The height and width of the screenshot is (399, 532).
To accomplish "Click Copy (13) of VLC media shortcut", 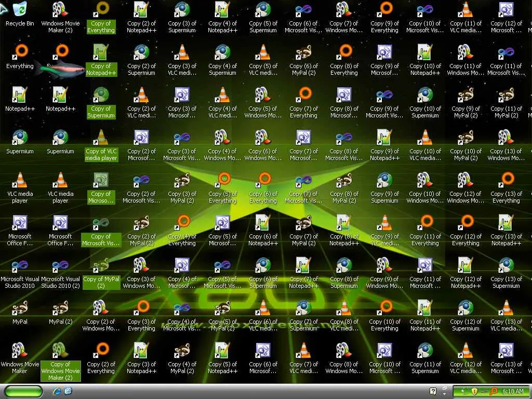I will click(506, 315).
